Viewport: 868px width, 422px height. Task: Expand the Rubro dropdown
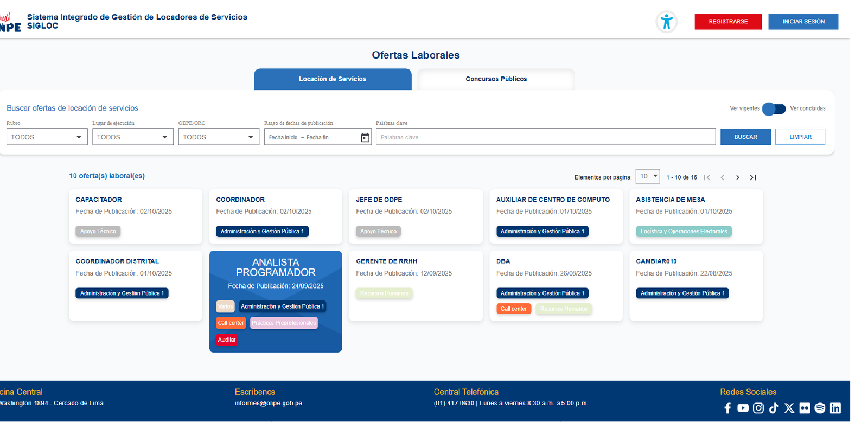(47, 137)
